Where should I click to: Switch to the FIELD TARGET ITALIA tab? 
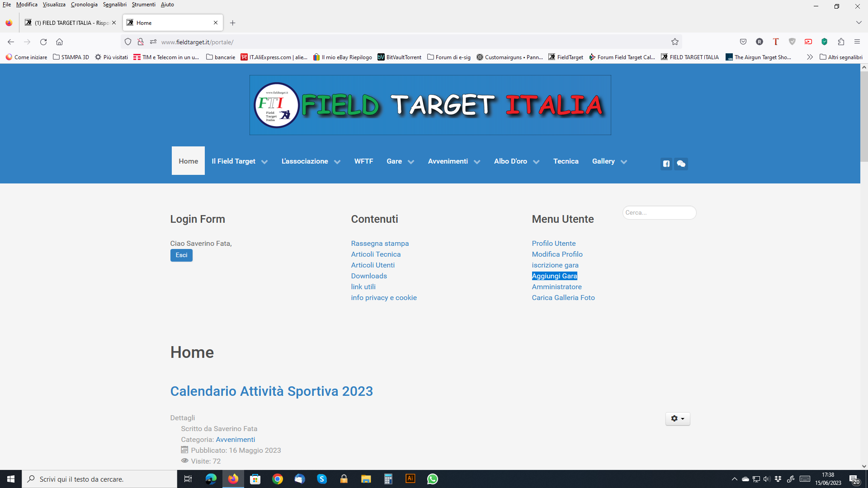pyautogui.click(x=71, y=23)
